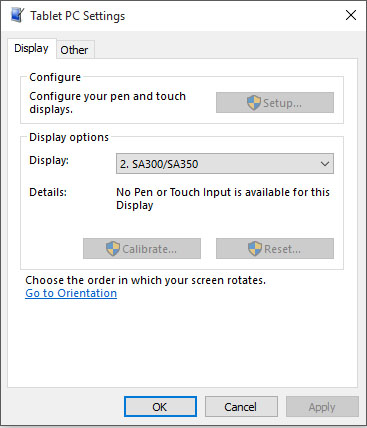Click the Setup... text label
The image size is (367, 428).
(282, 103)
